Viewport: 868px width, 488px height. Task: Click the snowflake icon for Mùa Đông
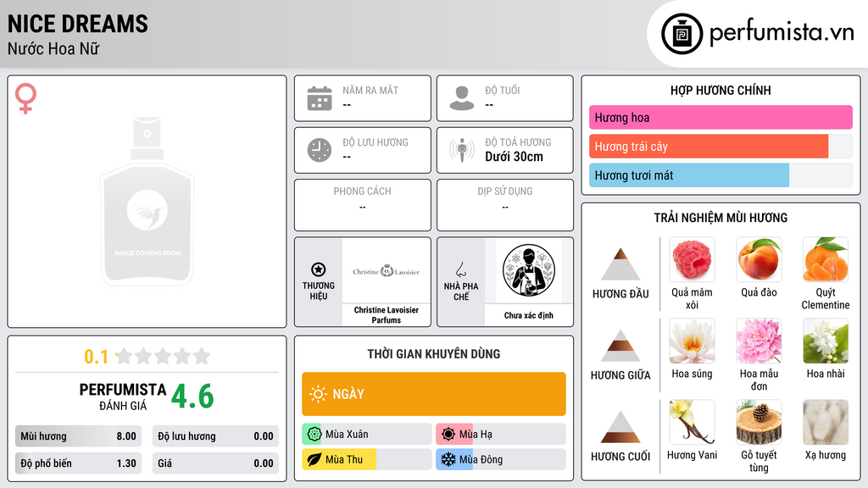click(448, 459)
